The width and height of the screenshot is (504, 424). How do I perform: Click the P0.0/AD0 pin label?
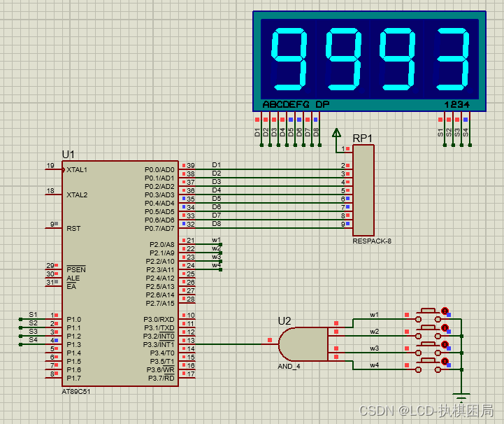[159, 169]
